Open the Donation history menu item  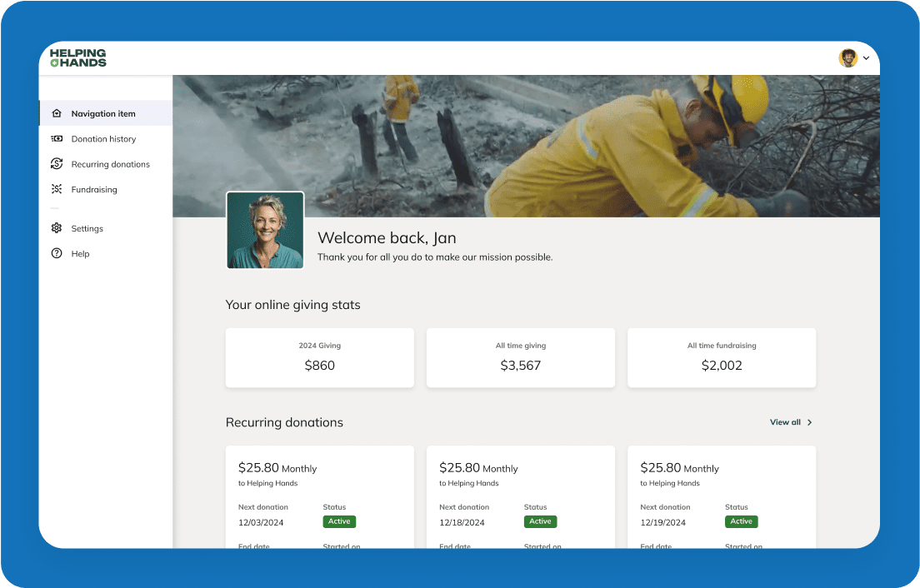[x=103, y=139]
